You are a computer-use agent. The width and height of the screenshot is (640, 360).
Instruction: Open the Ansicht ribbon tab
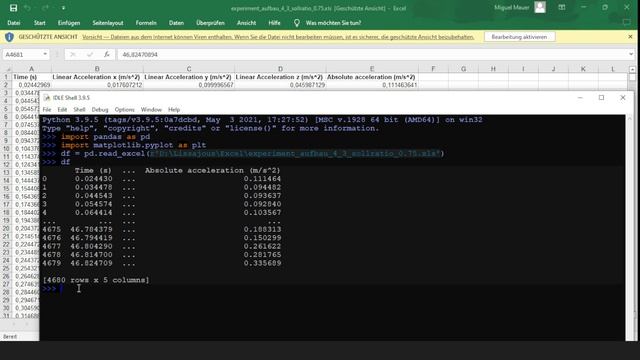coord(246,23)
